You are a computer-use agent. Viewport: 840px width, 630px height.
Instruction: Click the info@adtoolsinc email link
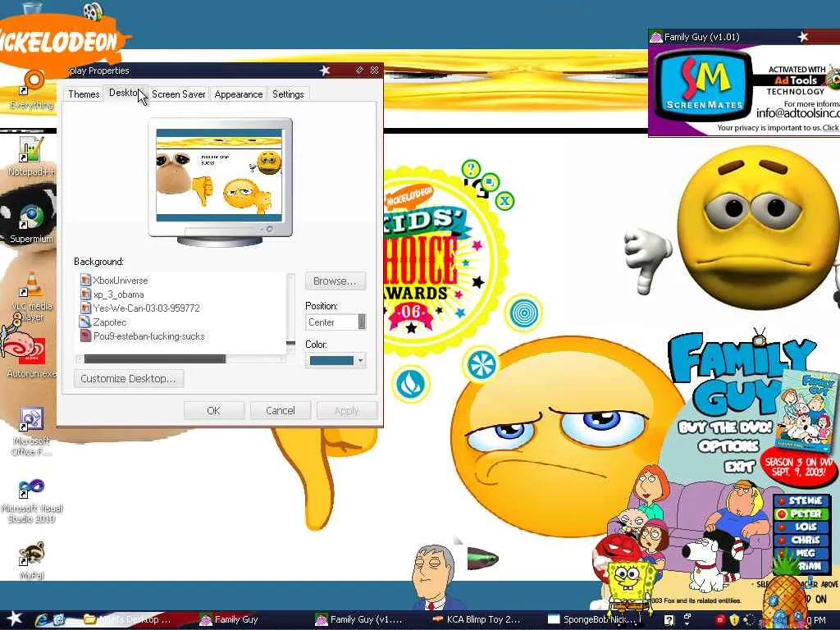click(x=797, y=113)
